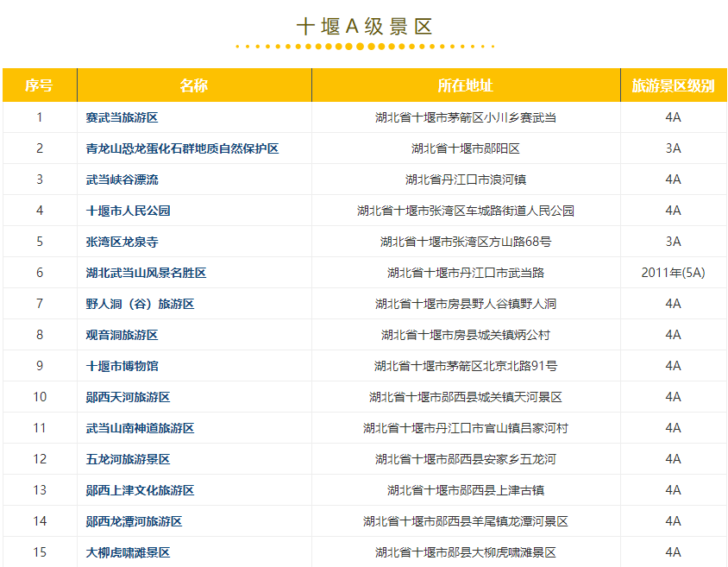Select address 湖北省十堰市茅箭区北京北路91号
The image size is (728, 567).
[x=466, y=367]
